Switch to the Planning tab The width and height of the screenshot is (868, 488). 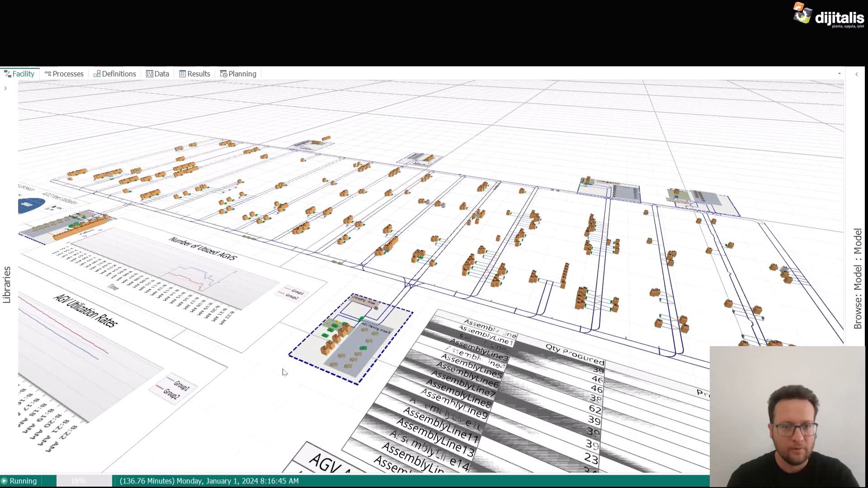click(242, 74)
